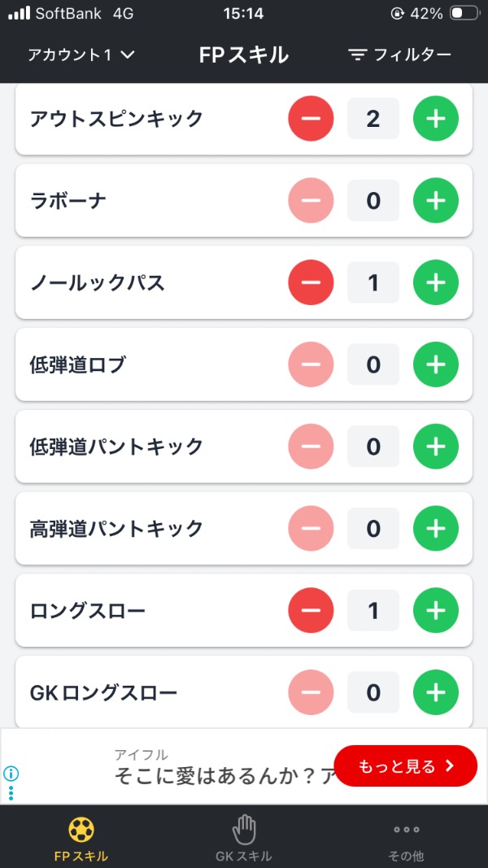Tap plus button for ラボーナ
488x868 pixels.
(x=436, y=200)
